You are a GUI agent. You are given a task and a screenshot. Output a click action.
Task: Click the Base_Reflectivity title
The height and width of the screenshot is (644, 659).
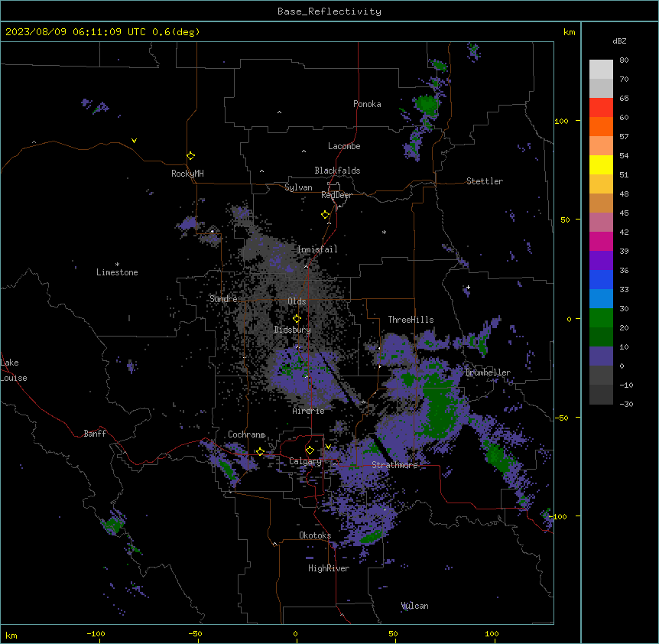(329, 11)
